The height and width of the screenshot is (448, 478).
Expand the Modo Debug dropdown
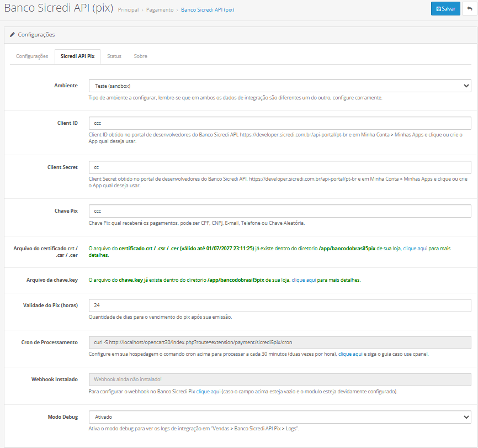(x=279, y=417)
